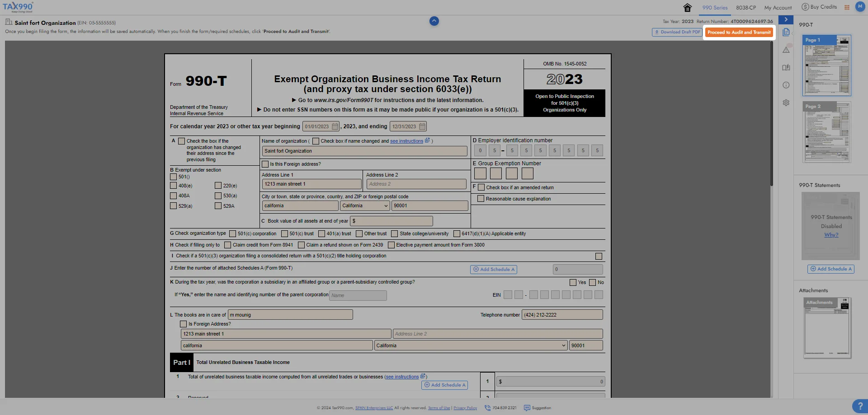
Task: Open the info icon in the right sidebar
Action: [x=787, y=85]
